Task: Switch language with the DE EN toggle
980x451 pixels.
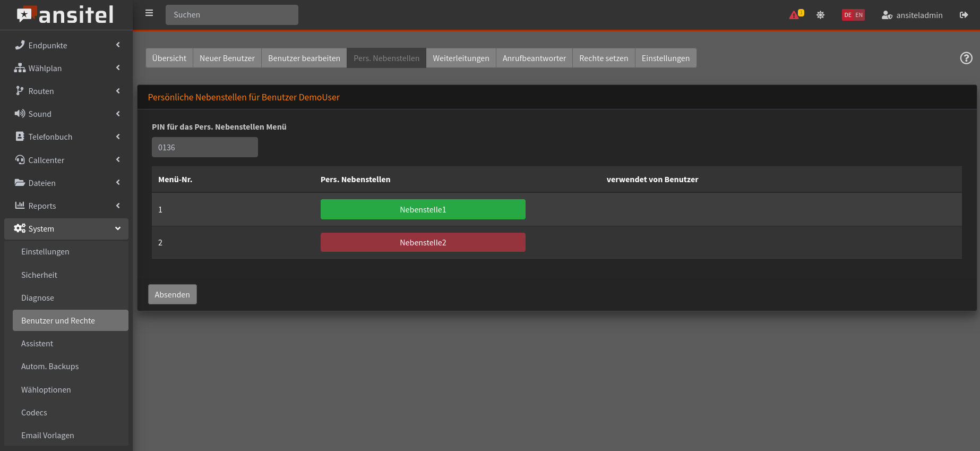Action: coord(853,15)
